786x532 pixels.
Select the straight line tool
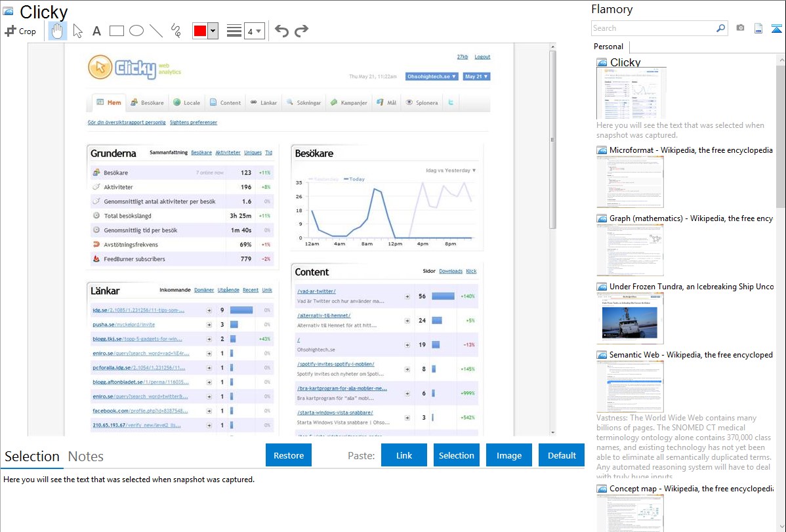click(x=156, y=31)
